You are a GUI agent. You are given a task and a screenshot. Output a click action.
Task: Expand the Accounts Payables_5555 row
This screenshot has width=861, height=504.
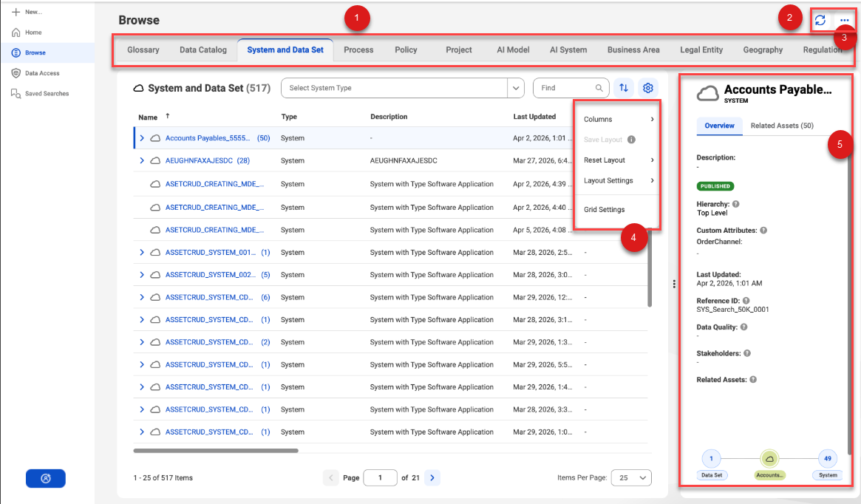[x=142, y=137]
